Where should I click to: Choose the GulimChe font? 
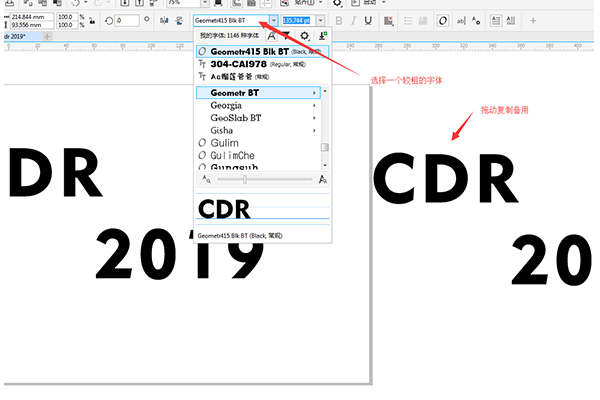(258, 155)
